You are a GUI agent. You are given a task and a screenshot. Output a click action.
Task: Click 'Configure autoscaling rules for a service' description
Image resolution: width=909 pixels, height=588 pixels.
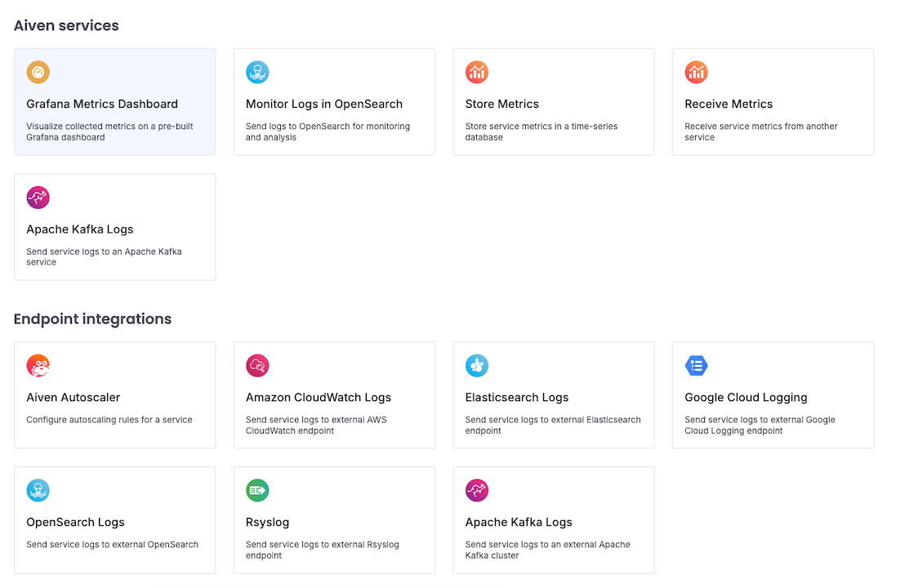tap(109, 419)
